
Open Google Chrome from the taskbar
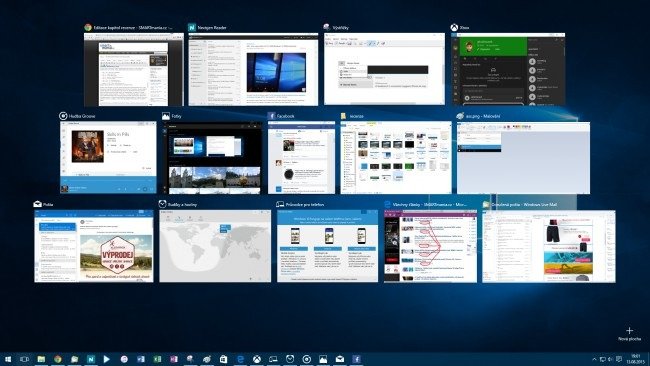pyautogui.click(x=58, y=359)
